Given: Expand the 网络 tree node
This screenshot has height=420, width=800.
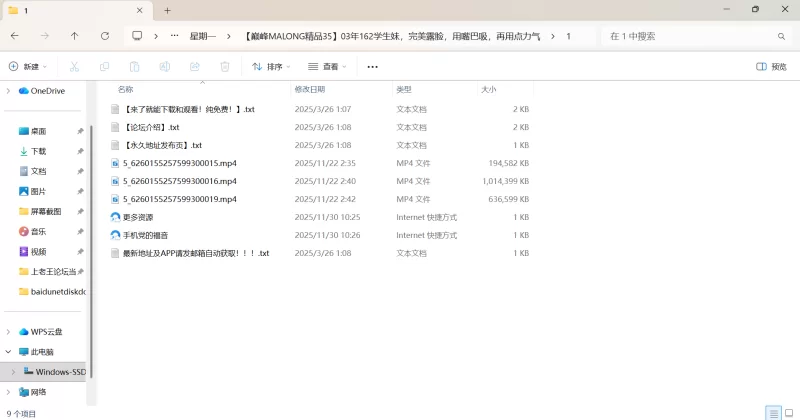Looking at the screenshot, I should [8, 392].
